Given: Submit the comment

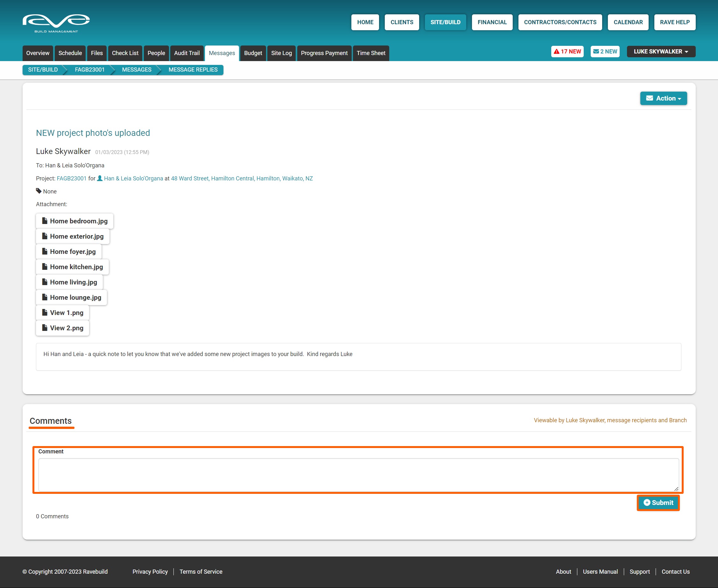Looking at the screenshot, I should coord(658,503).
